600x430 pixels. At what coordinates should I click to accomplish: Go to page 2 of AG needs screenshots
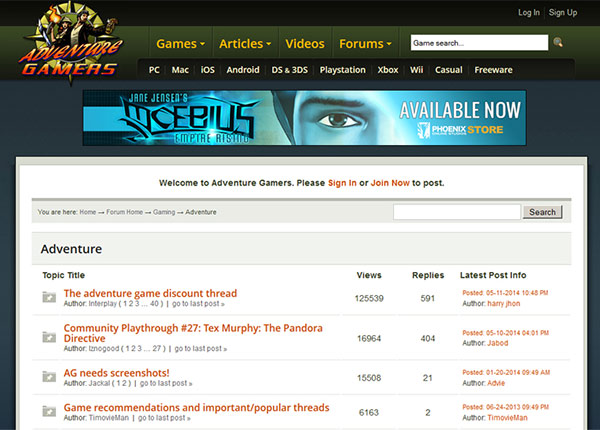124,383
